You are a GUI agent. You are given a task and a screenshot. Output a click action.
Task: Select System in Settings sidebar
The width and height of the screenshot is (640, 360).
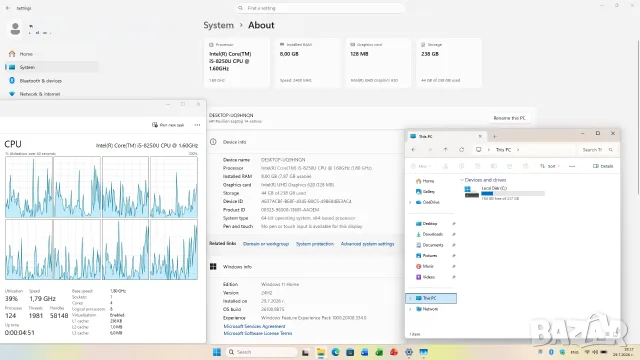pos(51,67)
